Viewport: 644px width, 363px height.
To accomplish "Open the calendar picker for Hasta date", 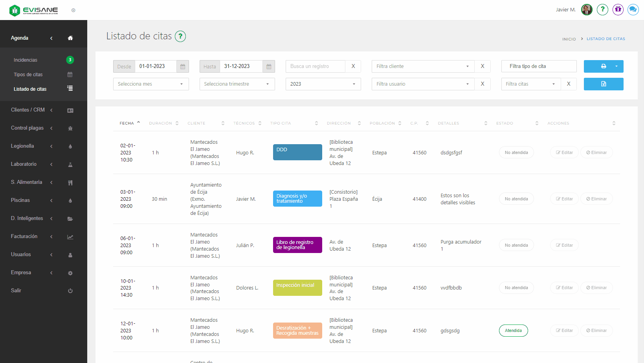I will pos(269,66).
